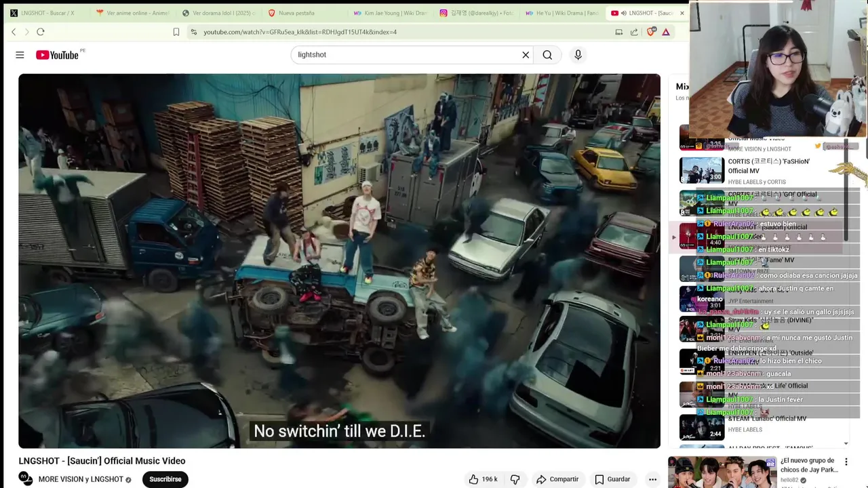Open the 3:01 JYP Entertainment video thumbnail
The height and width of the screenshot is (488, 868).
point(702,299)
